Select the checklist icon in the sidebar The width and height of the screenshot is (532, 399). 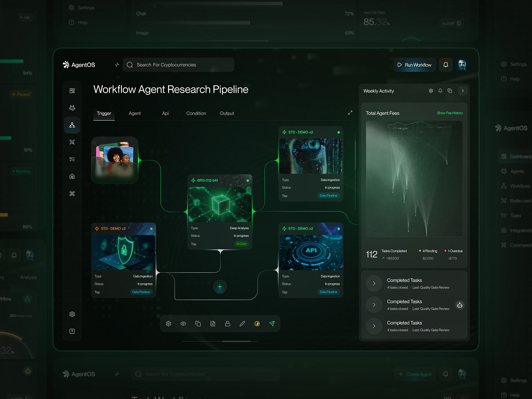click(x=72, y=159)
